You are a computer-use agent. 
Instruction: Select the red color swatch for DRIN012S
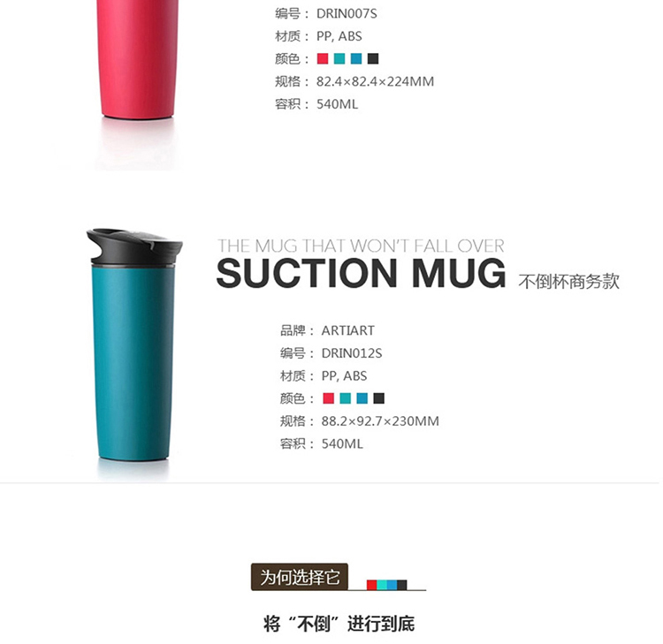[329, 398]
